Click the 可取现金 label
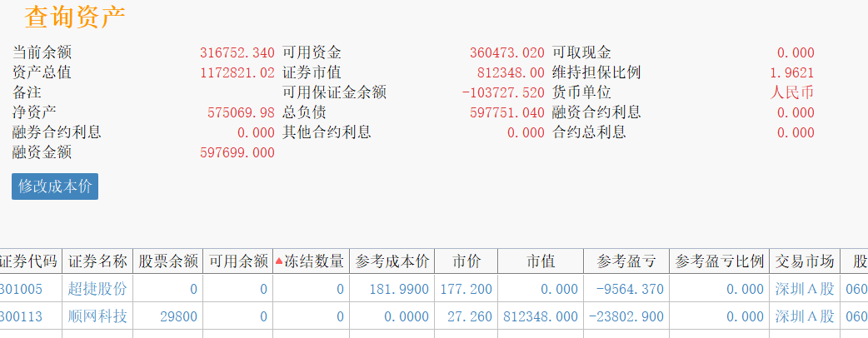The width and height of the screenshot is (868, 338). (x=581, y=52)
